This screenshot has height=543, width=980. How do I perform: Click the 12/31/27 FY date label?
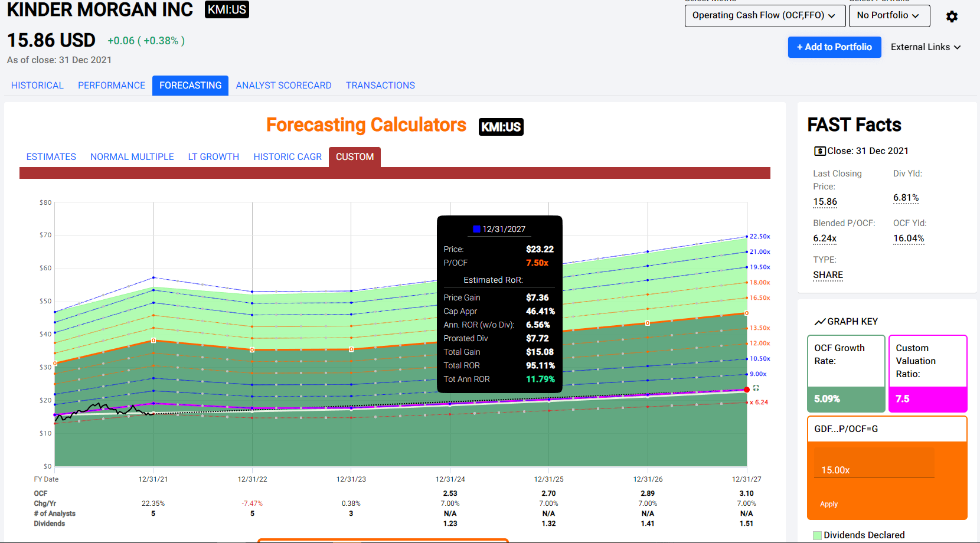pos(747,479)
